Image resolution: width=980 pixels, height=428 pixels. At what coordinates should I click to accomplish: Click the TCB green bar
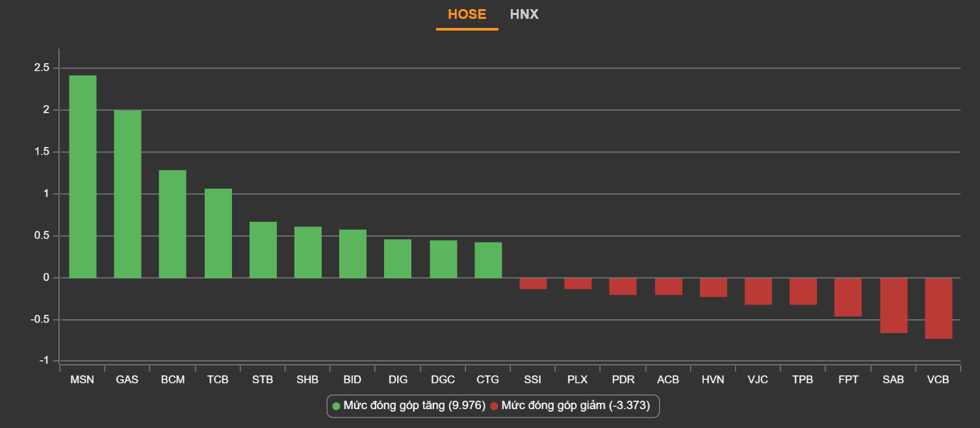click(218, 233)
